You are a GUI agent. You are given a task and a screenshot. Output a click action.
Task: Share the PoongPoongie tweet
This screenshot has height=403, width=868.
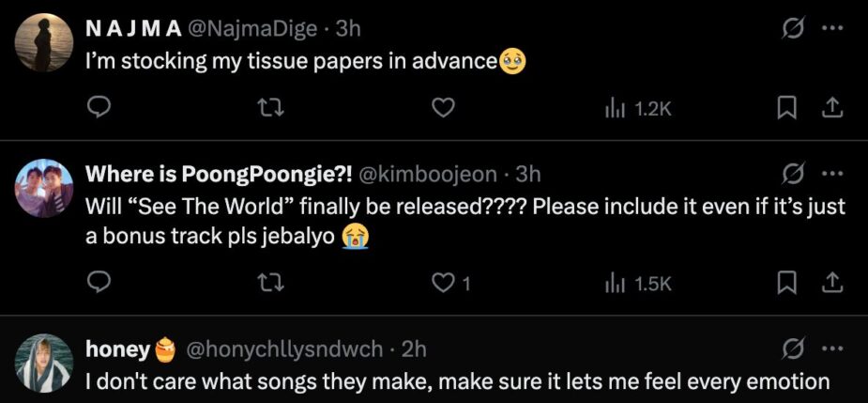(x=830, y=283)
